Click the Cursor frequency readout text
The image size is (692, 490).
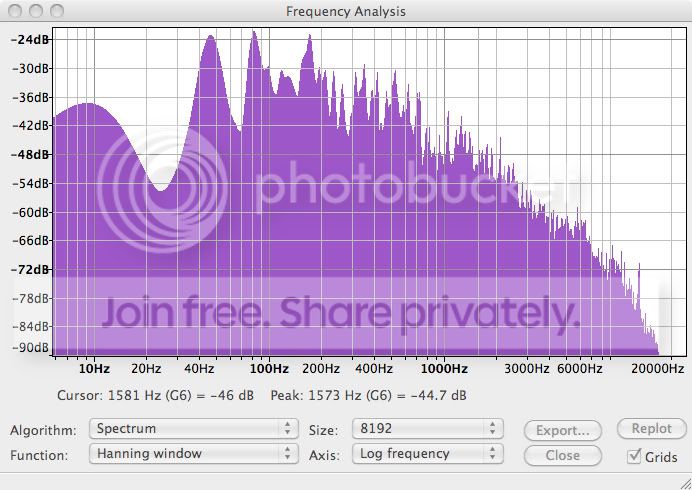pyautogui.click(x=155, y=395)
